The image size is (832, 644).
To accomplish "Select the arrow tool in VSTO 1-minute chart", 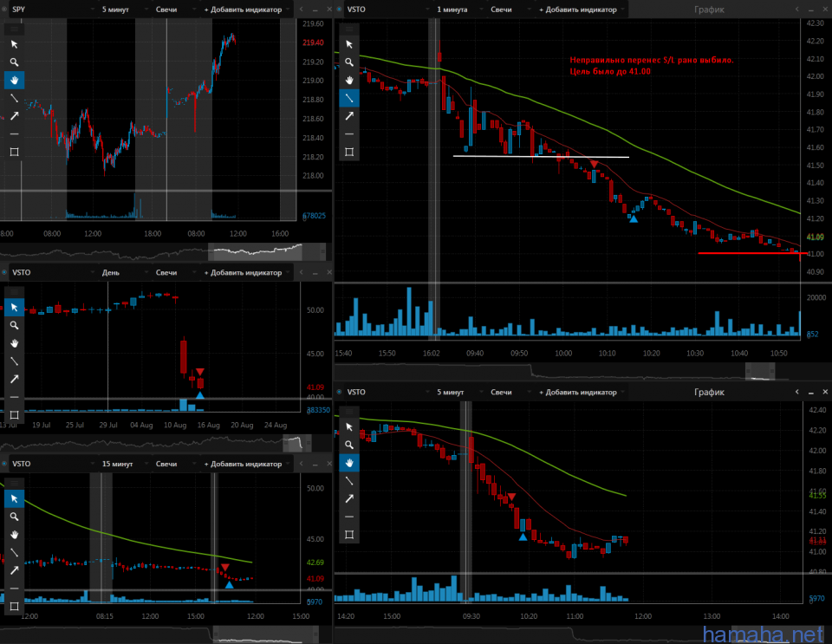I will (x=349, y=116).
